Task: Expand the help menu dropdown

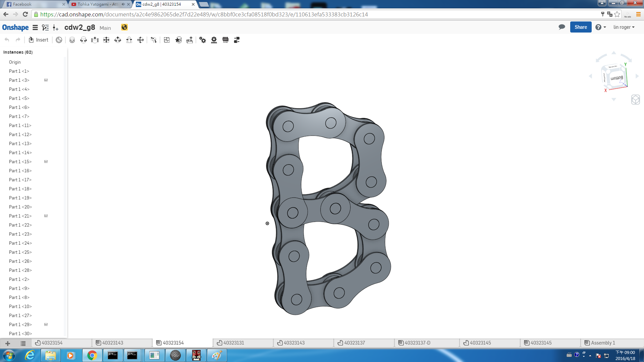Action: tap(601, 27)
